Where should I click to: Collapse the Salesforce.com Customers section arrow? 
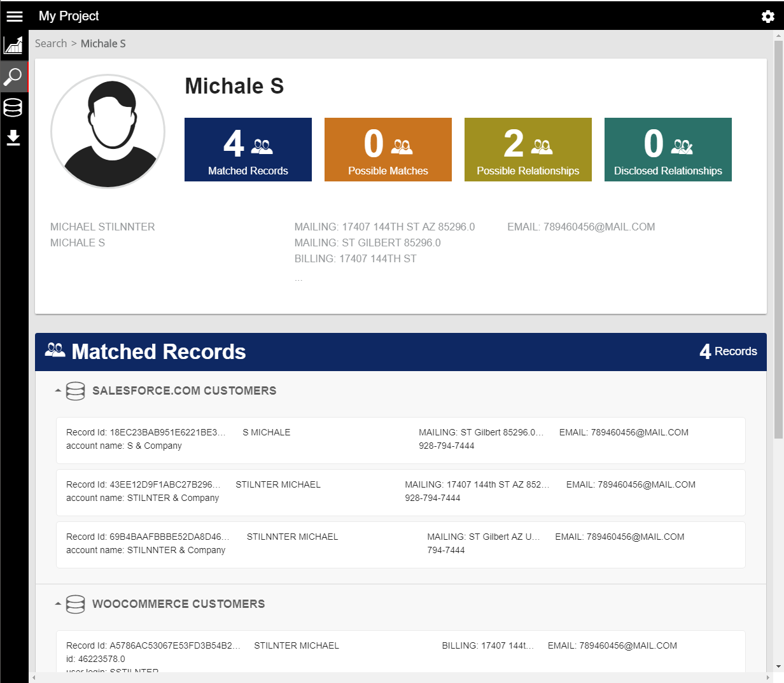tap(58, 391)
